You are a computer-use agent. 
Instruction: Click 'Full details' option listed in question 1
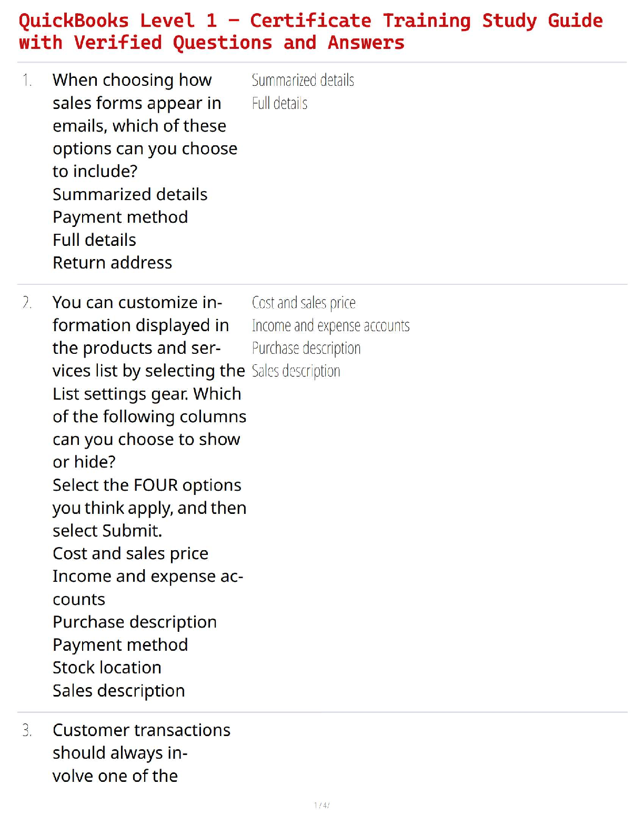click(94, 240)
